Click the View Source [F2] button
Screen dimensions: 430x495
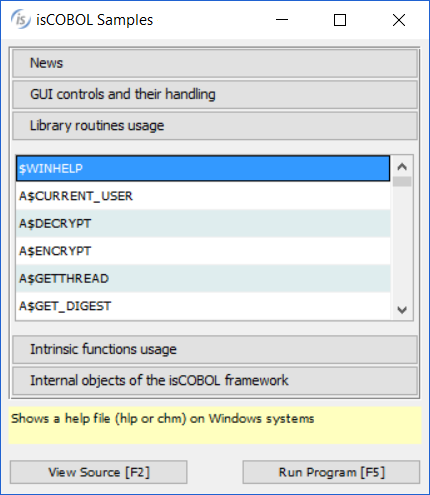(x=99, y=472)
